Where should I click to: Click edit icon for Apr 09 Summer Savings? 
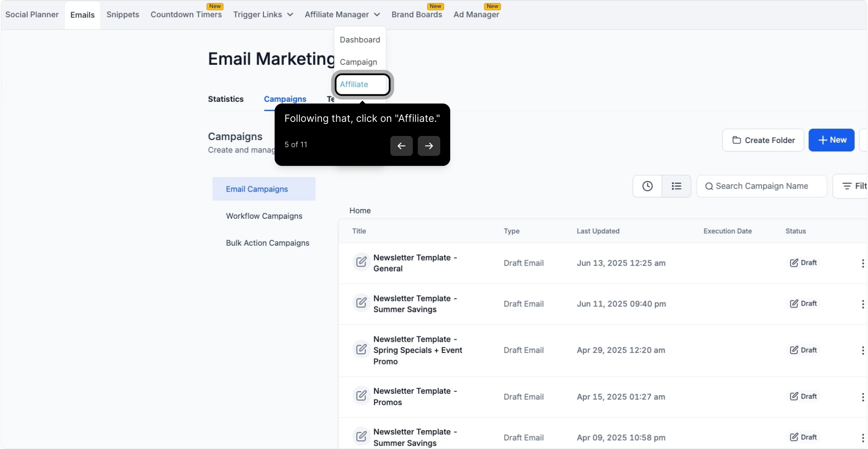[x=361, y=436]
